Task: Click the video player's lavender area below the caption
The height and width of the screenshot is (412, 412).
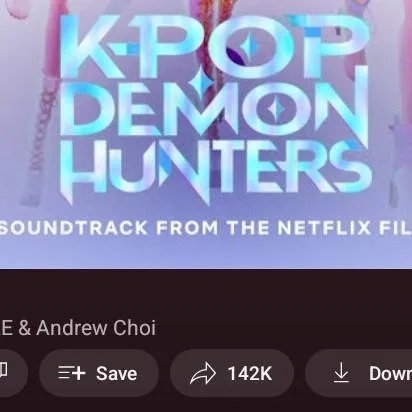Action: pos(206,254)
